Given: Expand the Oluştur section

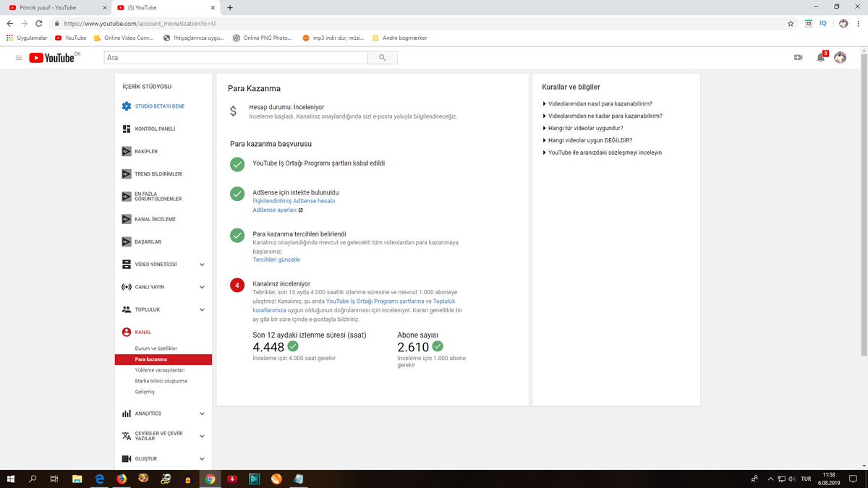Looking at the screenshot, I should (x=202, y=458).
